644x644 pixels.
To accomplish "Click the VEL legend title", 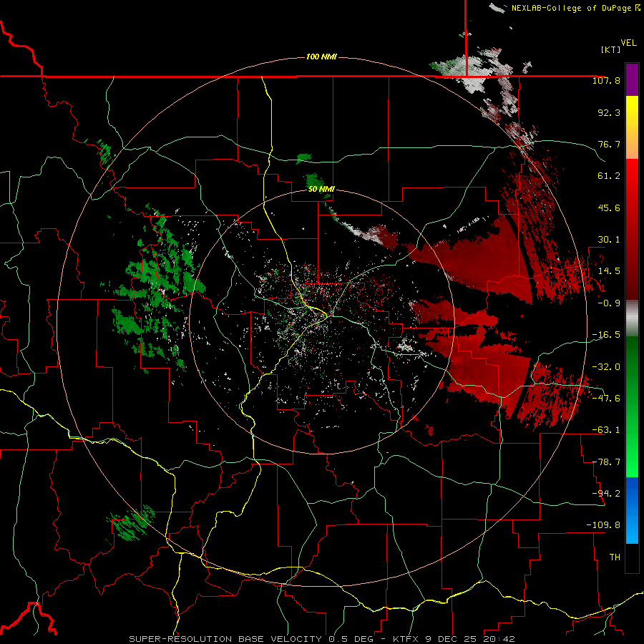I will click(x=628, y=43).
